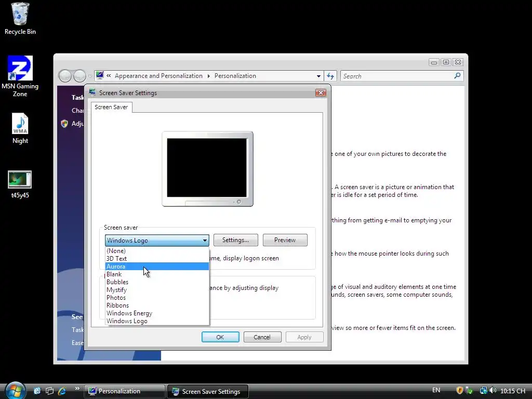Click the Preview button
Image resolution: width=532 pixels, height=399 pixels.
point(285,240)
